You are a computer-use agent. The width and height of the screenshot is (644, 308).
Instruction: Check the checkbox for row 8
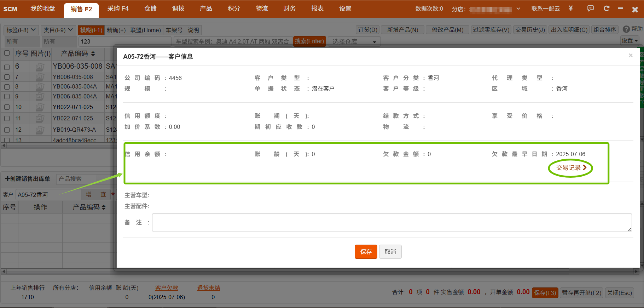tap(7, 87)
